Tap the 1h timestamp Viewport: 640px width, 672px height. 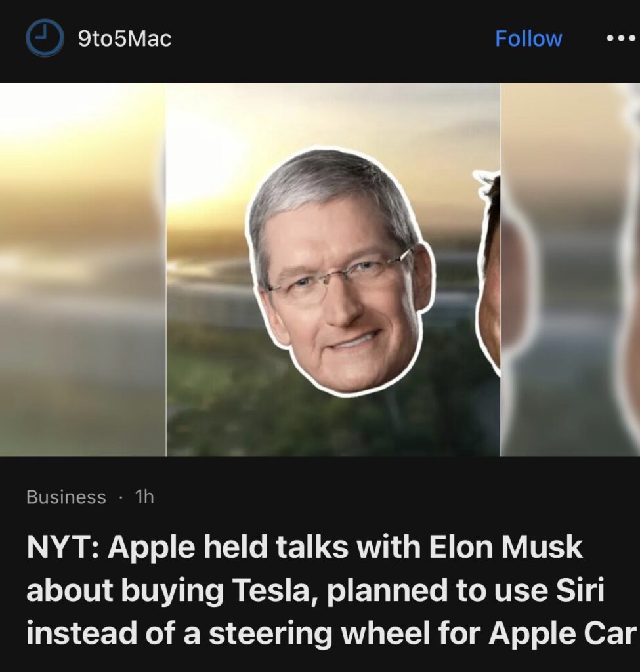tap(144, 497)
